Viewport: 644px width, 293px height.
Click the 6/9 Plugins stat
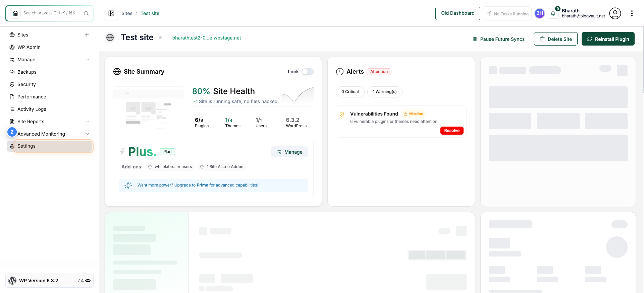pyautogui.click(x=202, y=123)
